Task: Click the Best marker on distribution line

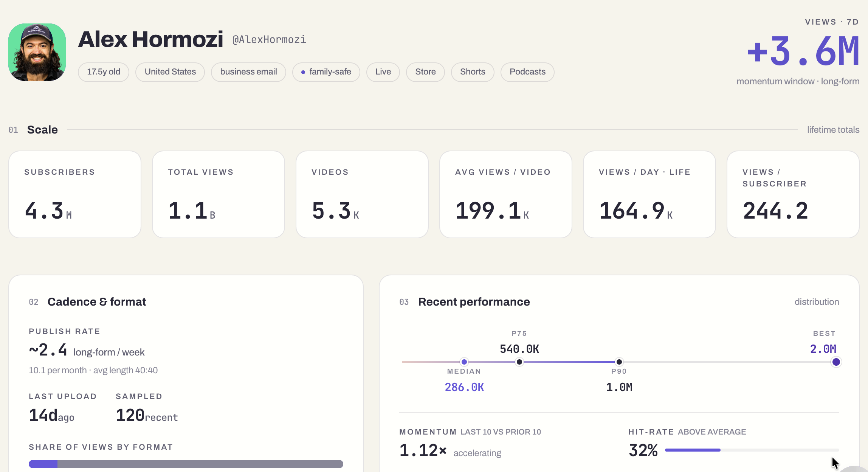Action: 836,362
